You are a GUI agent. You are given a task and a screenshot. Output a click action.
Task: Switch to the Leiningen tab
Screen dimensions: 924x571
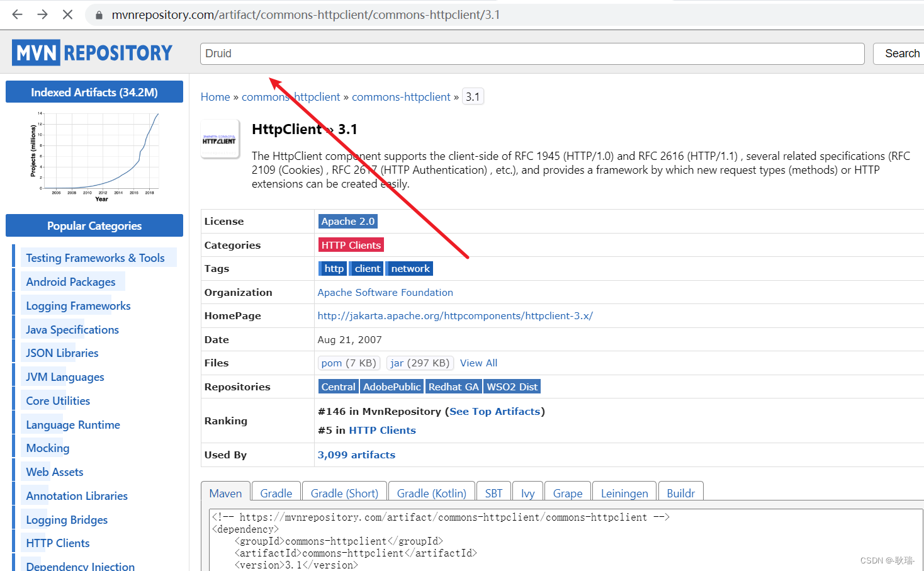tap(624, 493)
